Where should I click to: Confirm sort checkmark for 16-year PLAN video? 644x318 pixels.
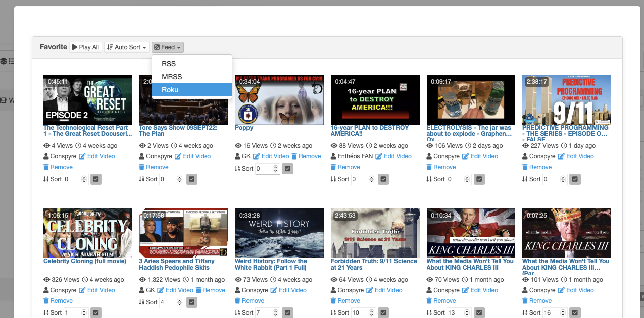click(x=383, y=179)
